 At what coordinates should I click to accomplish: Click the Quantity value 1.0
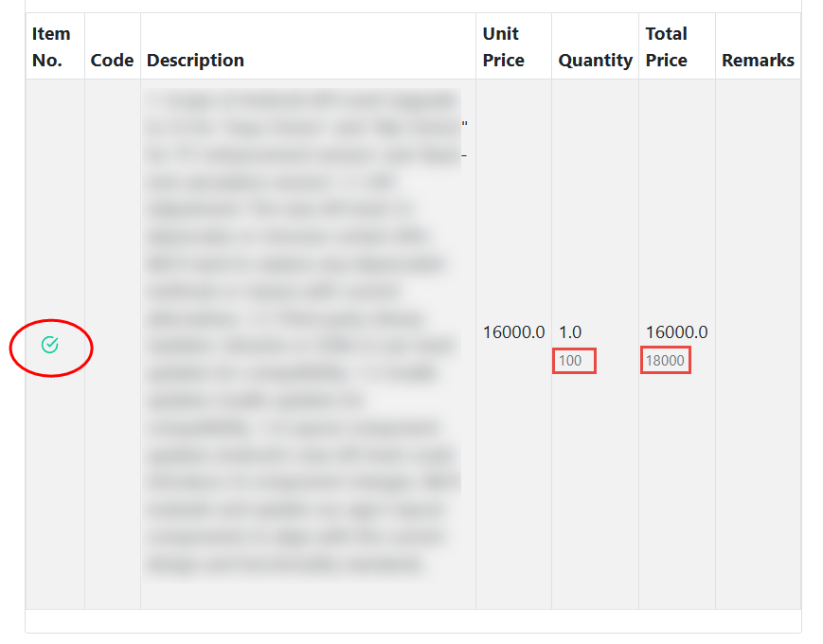[570, 332]
